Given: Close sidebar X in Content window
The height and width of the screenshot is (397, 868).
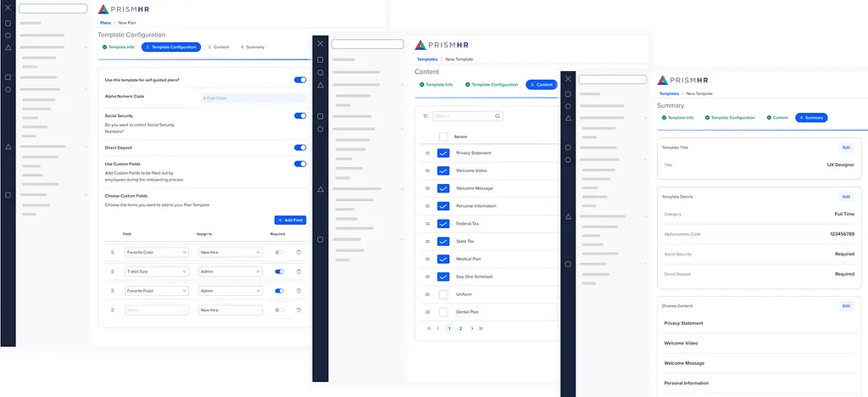Looking at the screenshot, I should 320,44.
